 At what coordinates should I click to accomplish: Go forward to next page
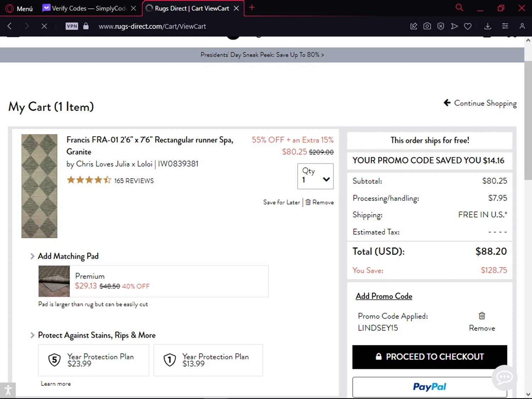point(27,26)
